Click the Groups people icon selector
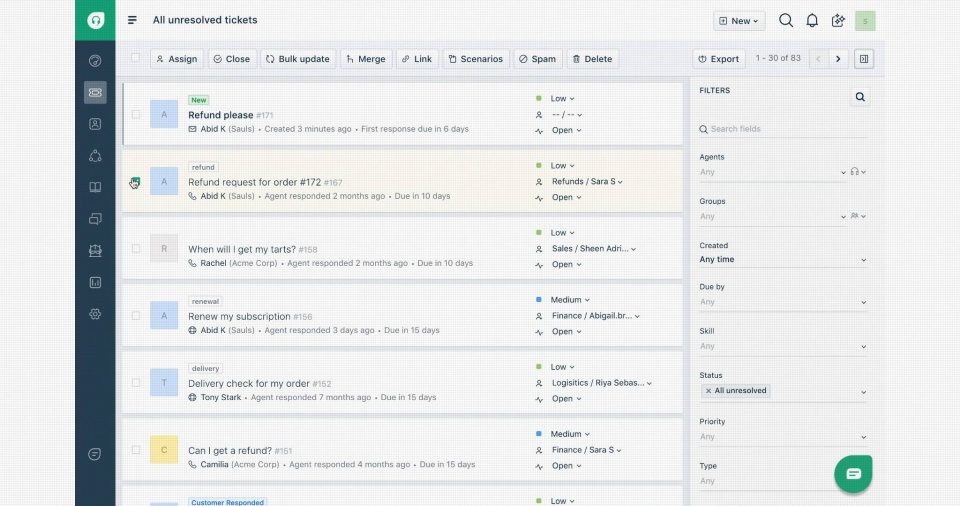 pyautogui.click(x=858, y=216)
